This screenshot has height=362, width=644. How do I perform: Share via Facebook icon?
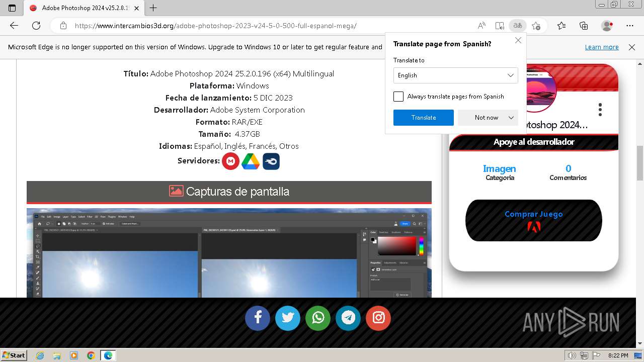(x=258, y=318)
